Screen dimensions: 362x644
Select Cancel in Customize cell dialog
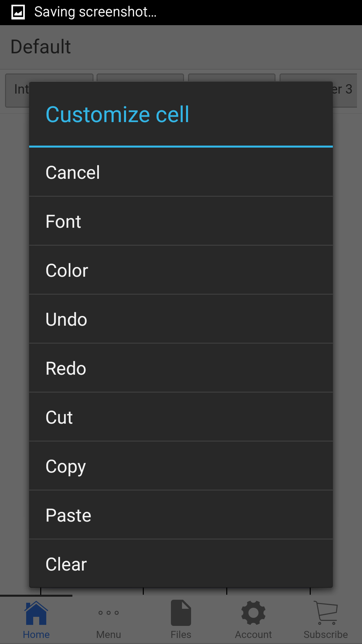pyautogui.click(x=181, y=172)
